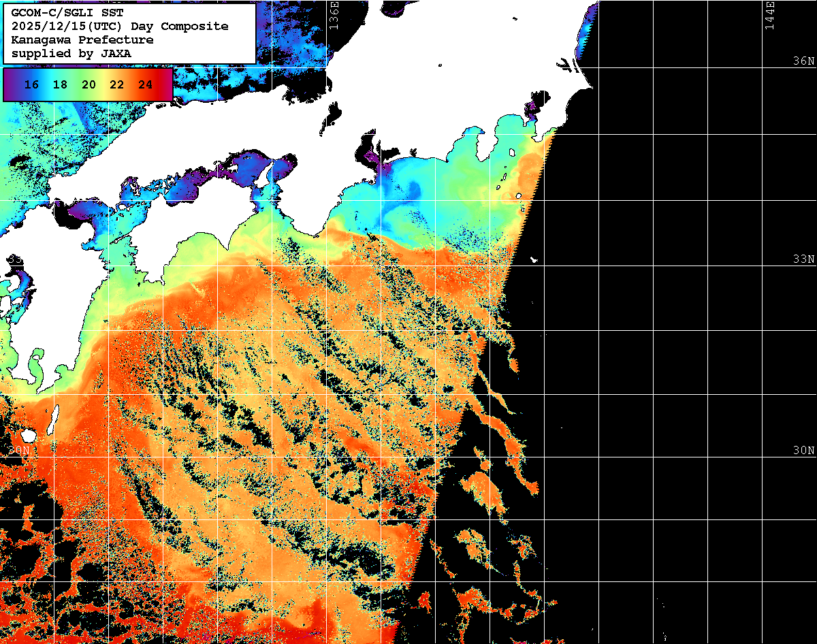Click the dark red right end of color bar
The image size is (817, 644).
coord(165,85)
